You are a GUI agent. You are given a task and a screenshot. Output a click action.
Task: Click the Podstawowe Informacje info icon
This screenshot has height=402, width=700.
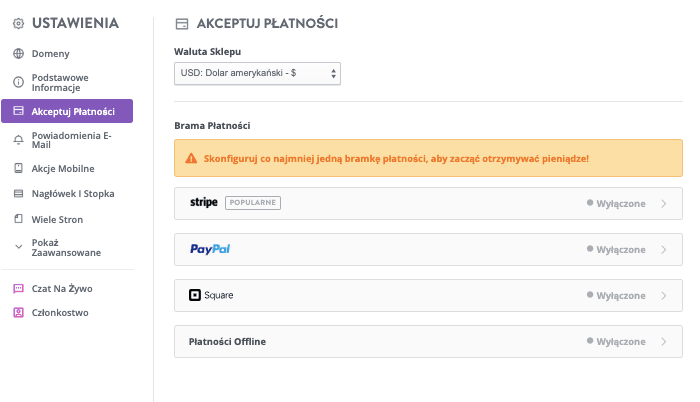point(18,81)
